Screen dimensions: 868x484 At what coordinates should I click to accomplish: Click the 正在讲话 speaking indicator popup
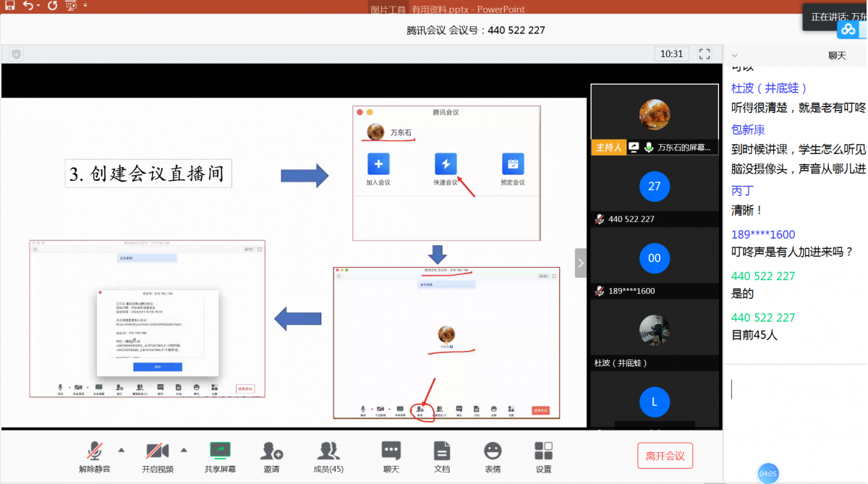click(835, 16)
